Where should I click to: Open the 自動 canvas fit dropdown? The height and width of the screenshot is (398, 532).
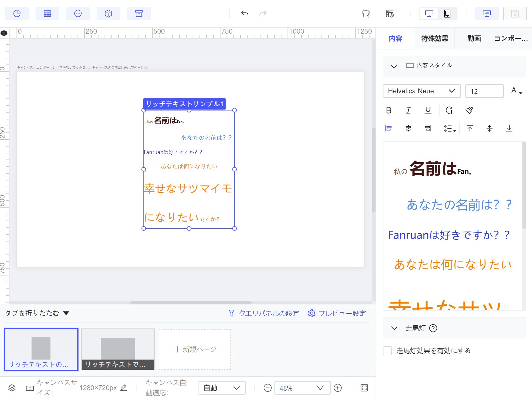[x=222, y=388]
